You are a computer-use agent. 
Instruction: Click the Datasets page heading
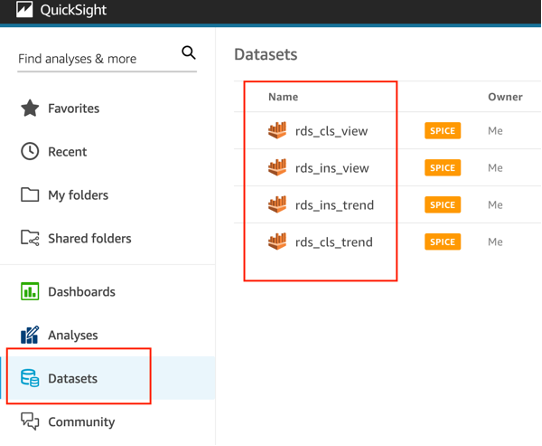tap(265, 54)
